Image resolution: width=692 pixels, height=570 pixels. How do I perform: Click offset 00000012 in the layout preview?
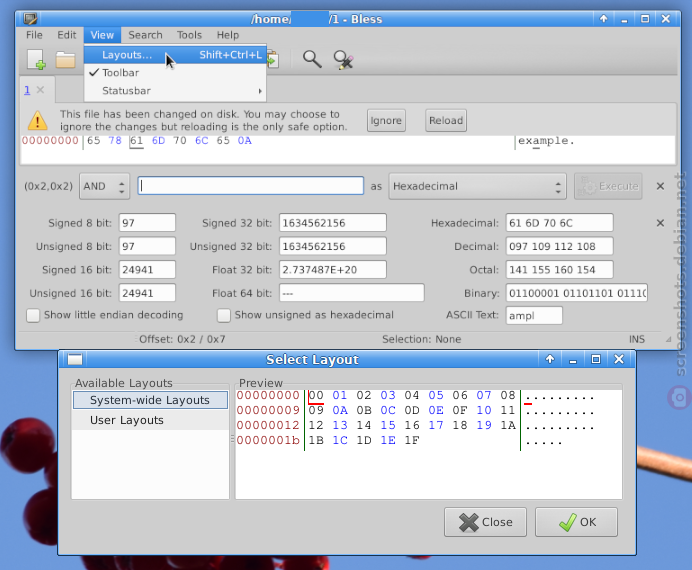(x=268, y=425)
